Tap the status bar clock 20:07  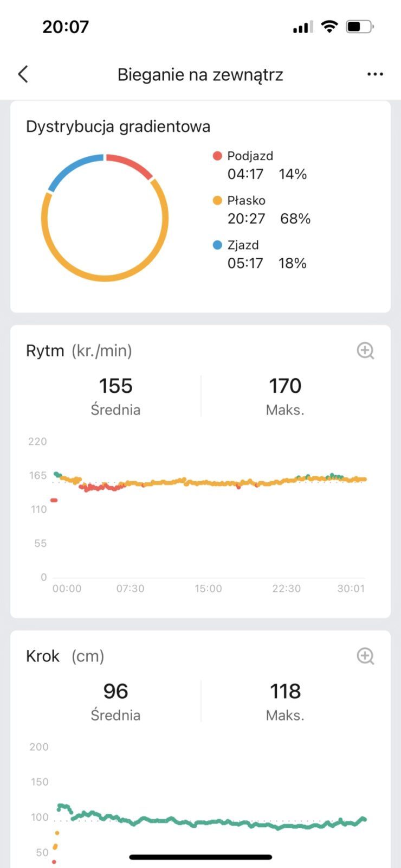coord(66,27)
